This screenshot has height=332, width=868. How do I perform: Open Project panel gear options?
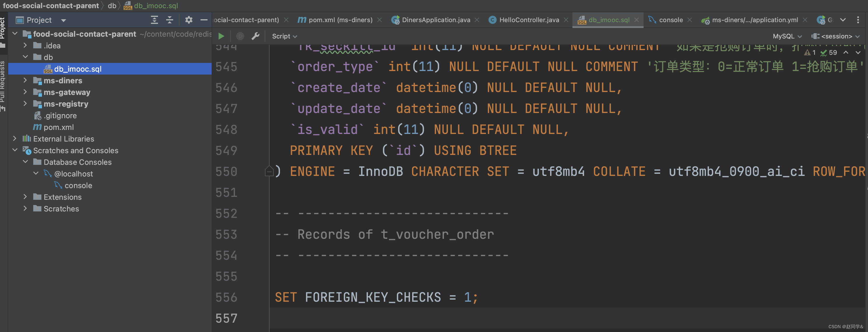coord(189,20)
